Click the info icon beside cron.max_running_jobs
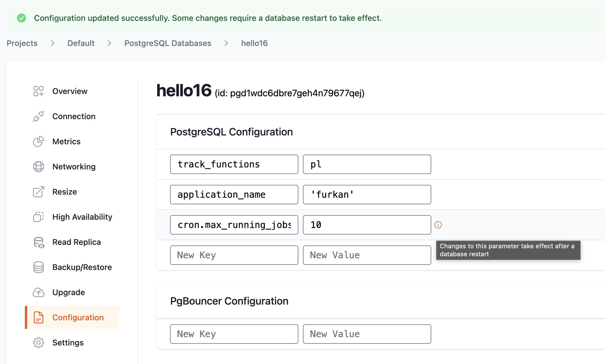 [438, 225]
